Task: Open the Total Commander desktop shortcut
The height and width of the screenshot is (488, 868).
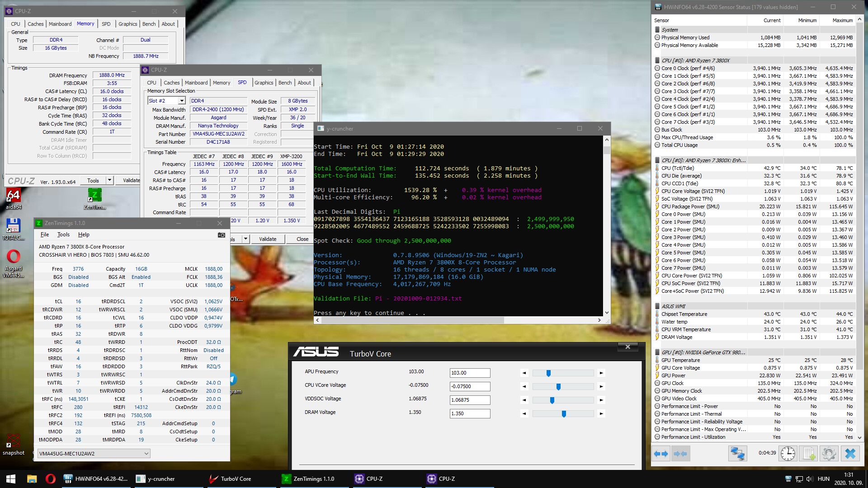Action: [13, 230]
